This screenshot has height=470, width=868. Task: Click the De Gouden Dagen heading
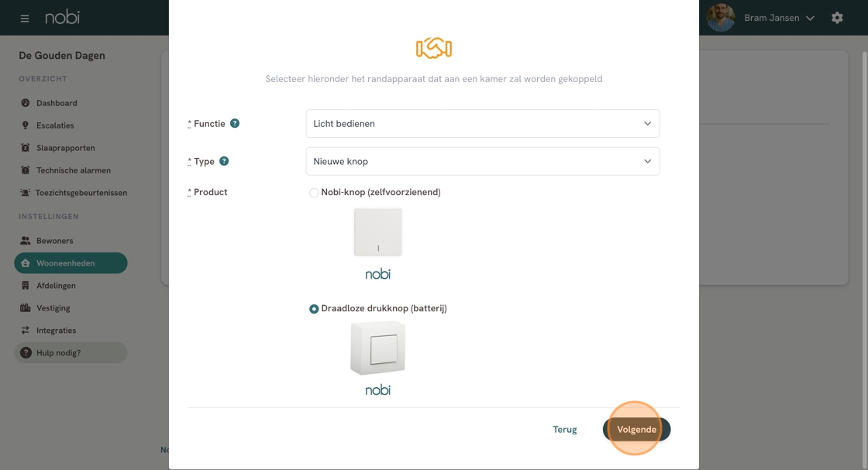tap(62, 55)
